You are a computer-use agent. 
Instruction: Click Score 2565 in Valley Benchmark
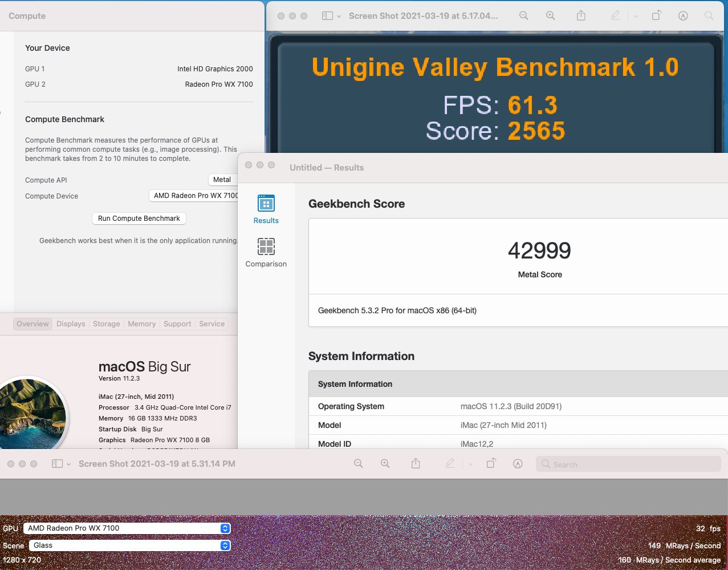[x=536, y=131]
